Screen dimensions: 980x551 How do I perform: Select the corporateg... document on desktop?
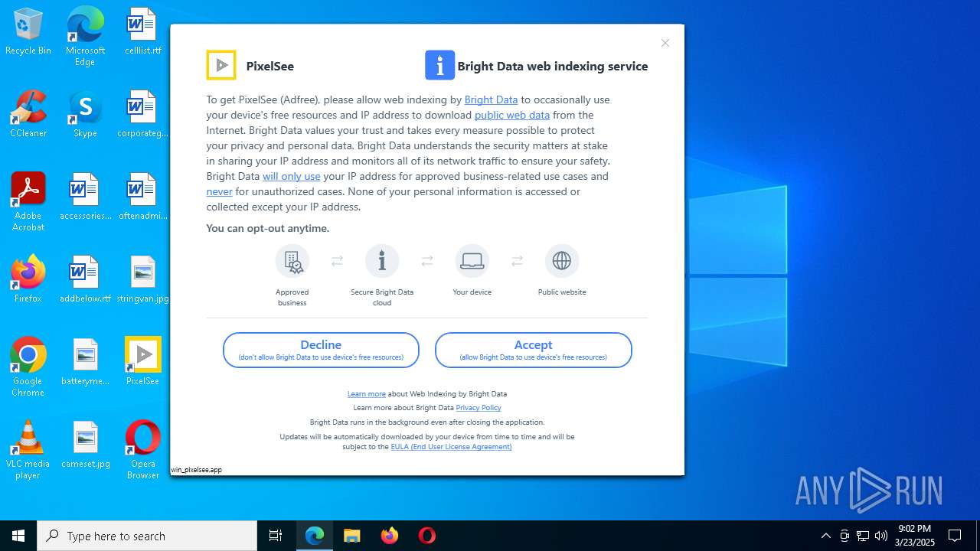(x=142, y=115)
